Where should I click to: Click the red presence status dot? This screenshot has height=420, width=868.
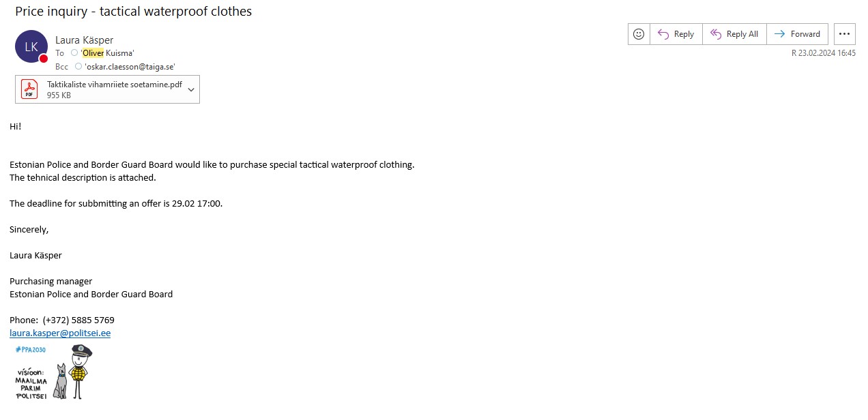pyautogui.click(x=44, y=59)
